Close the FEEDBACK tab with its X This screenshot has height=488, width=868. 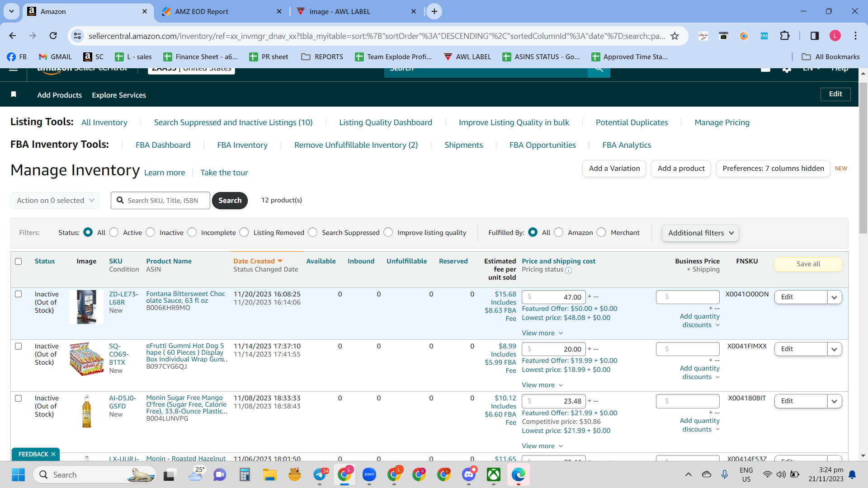click(x=53, y=454)
